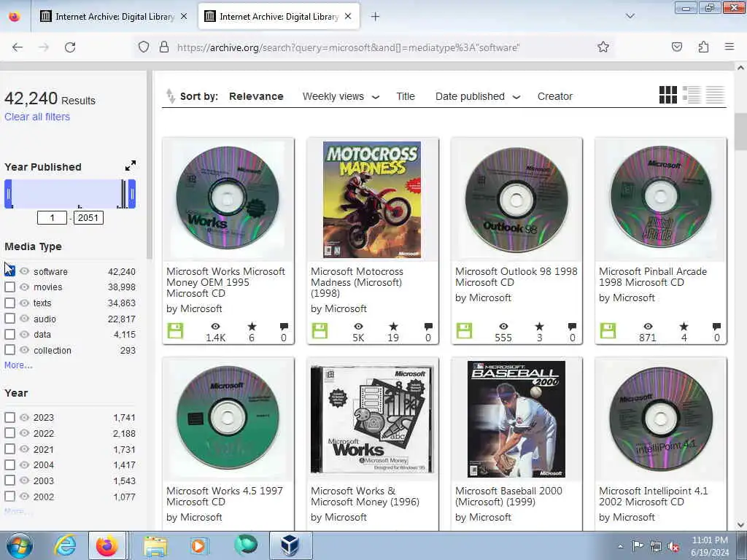Sort results by Relevance
747x560 pixels.
tap(256, 96)
